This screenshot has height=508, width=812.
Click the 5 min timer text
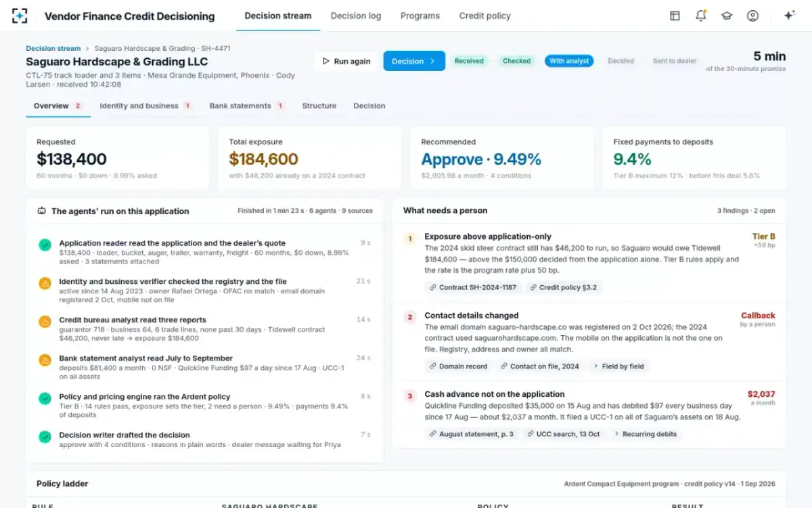click(769, 56)
